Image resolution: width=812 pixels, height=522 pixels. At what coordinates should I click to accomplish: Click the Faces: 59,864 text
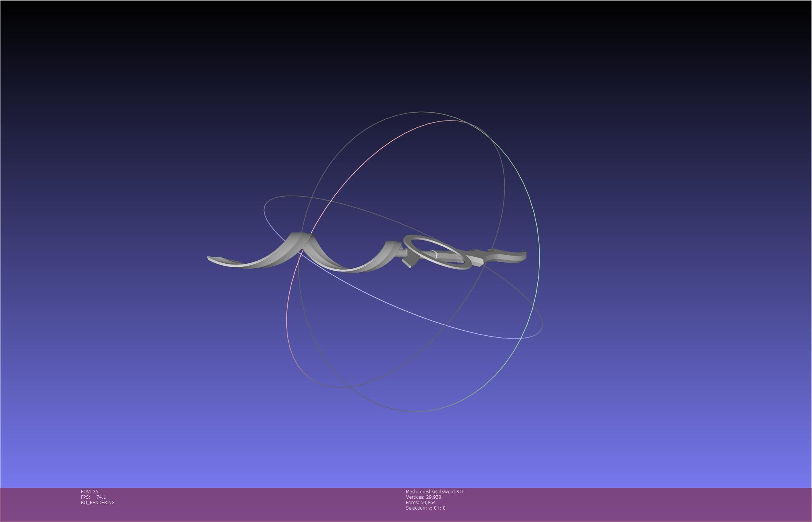[x=421, y=502]
